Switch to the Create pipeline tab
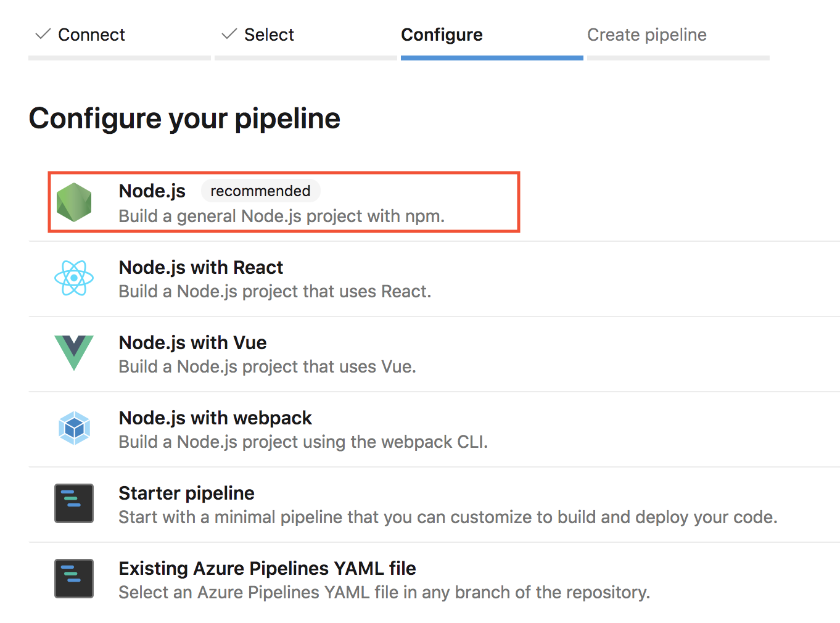 click(646, 35)
